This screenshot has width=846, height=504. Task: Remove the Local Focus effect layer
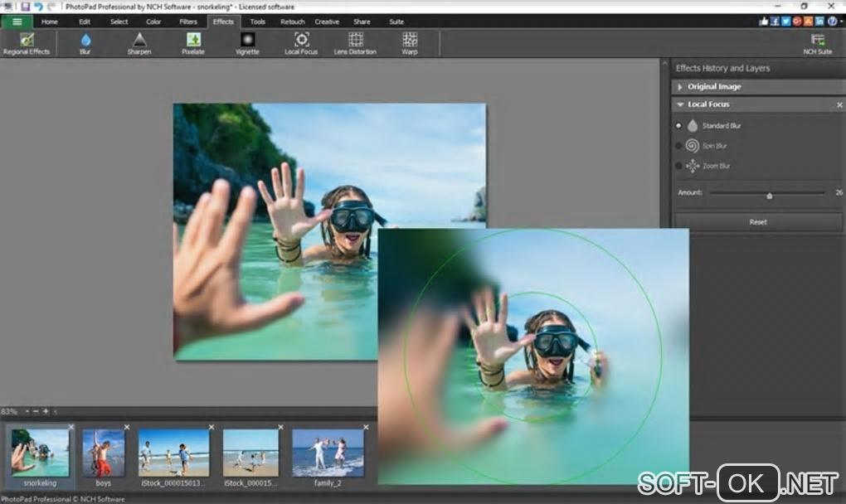click(x=839, y=104)
